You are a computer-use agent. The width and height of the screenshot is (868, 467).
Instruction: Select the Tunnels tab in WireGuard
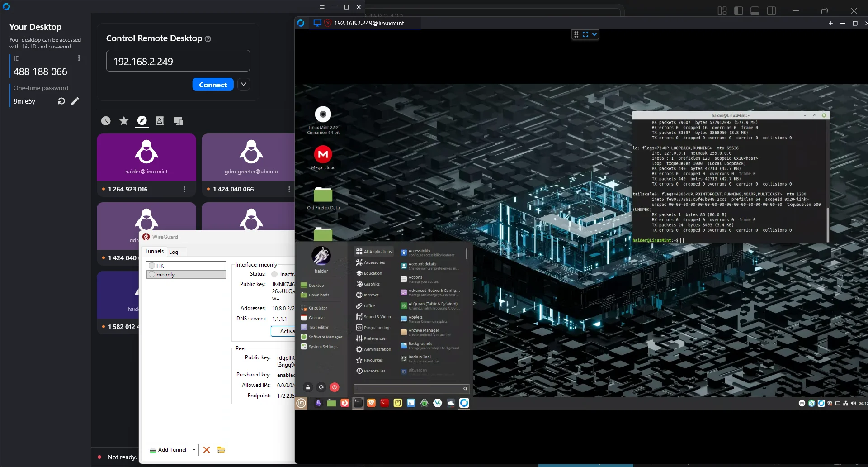pos(154,251)
